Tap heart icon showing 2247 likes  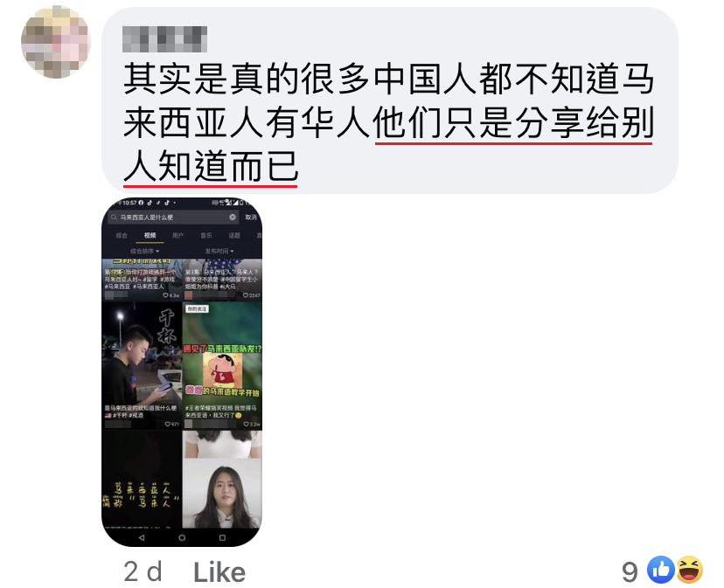coord(246,295)
